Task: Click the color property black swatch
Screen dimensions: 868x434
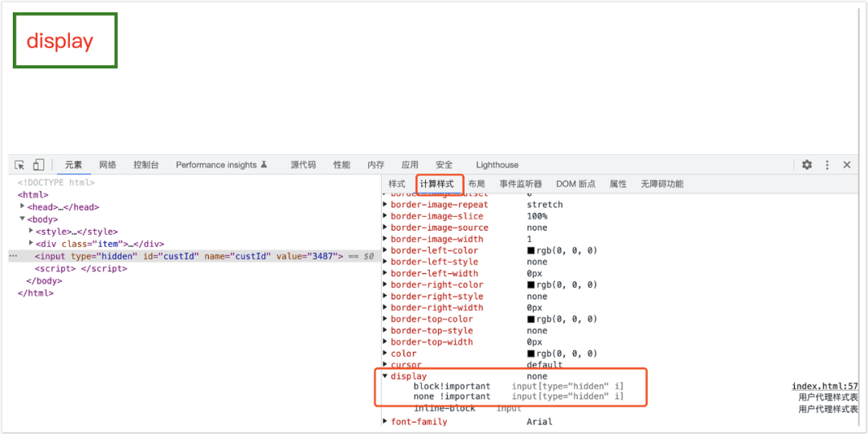Action: (x=531, y=354)
